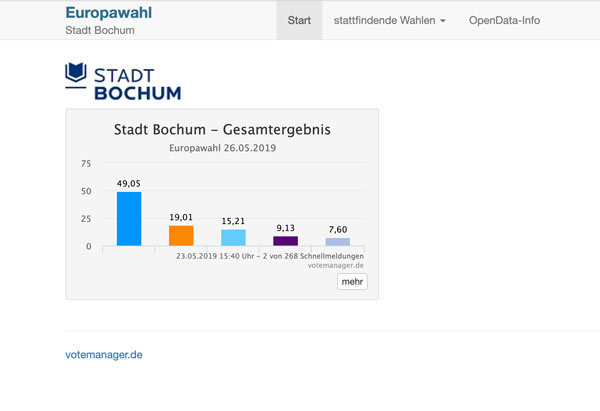Select the dark purple 9,13 bar
This screenshot has height=411, width=600.
click(285, 241)
